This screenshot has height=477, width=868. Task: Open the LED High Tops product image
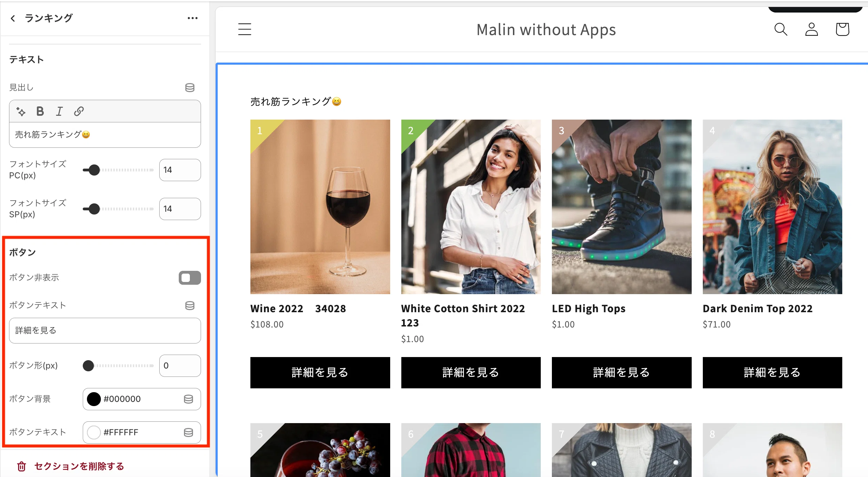coord(621,207)
